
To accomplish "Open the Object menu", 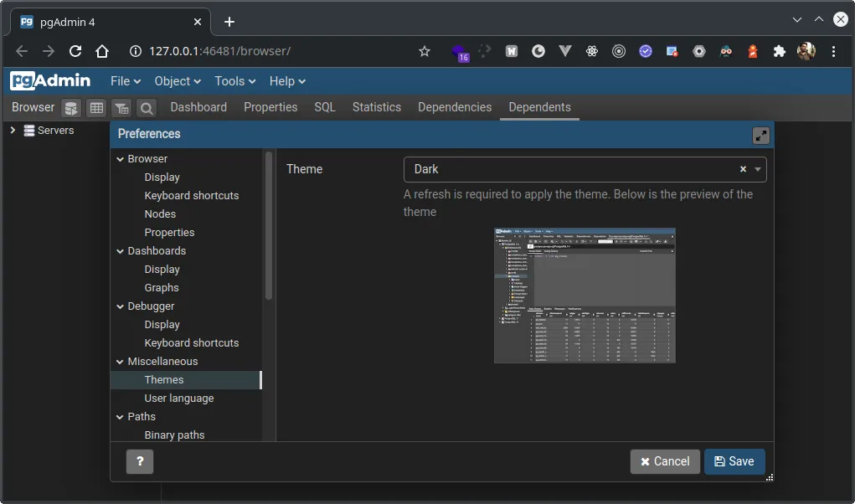I will tap(178, 81).
